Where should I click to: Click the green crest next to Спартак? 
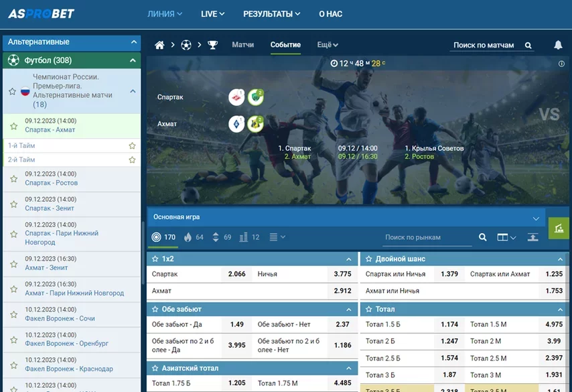pyautogui.click(x=256, y=97)
